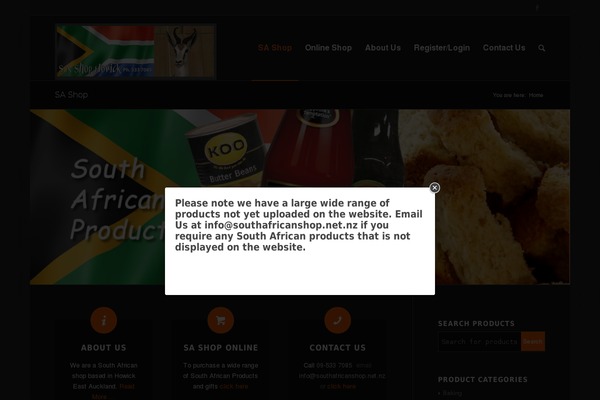The height and width of the screenshot is (400, 600).
Task: Open the Register/Login page
Action: [x=442, y=48]
